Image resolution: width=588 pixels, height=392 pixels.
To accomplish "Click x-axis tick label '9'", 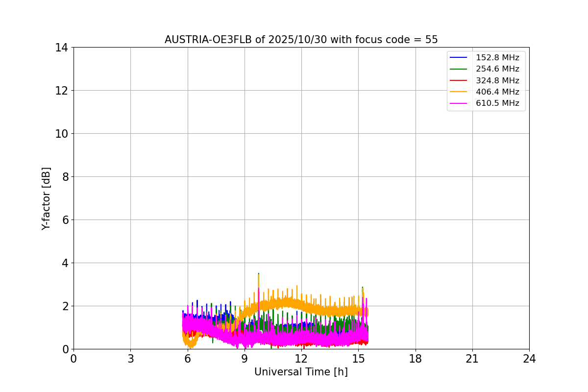I will pyautogui.click(x=245, y=359).
